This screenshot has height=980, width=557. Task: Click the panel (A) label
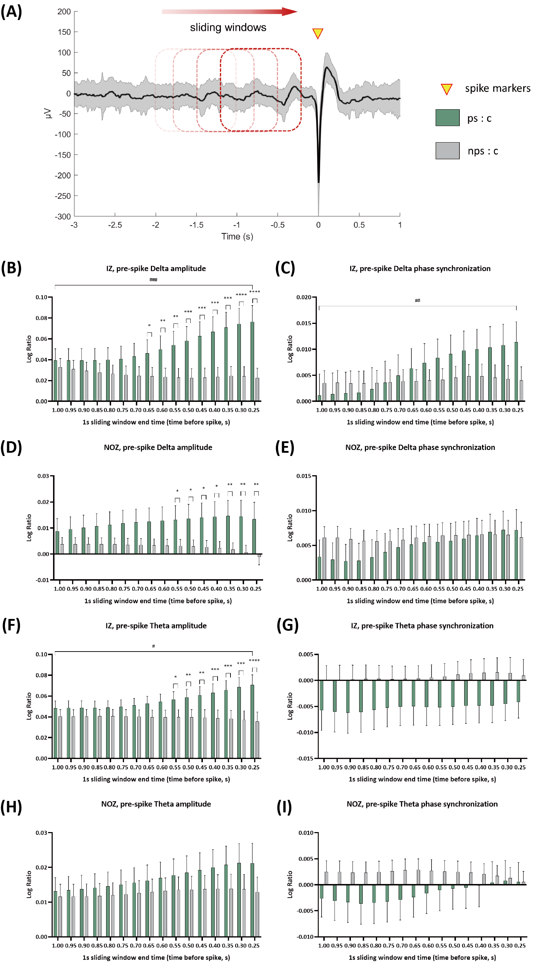tap(11, 12)
